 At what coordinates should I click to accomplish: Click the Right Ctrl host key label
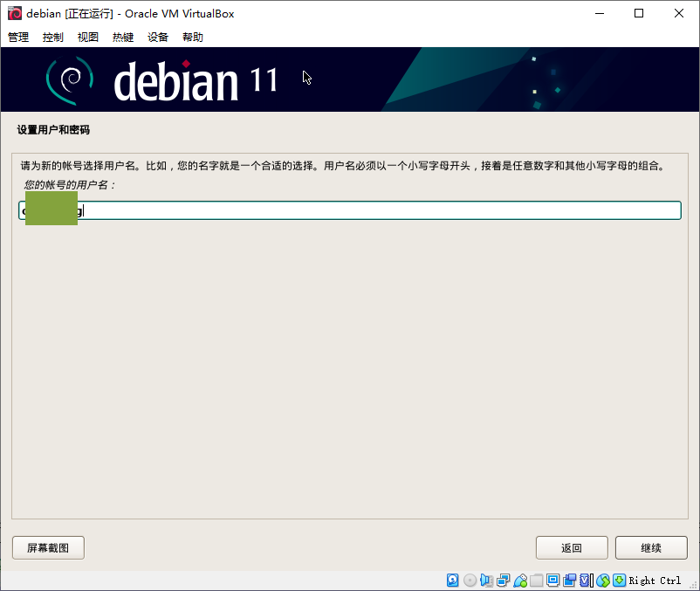coord(655,581)
